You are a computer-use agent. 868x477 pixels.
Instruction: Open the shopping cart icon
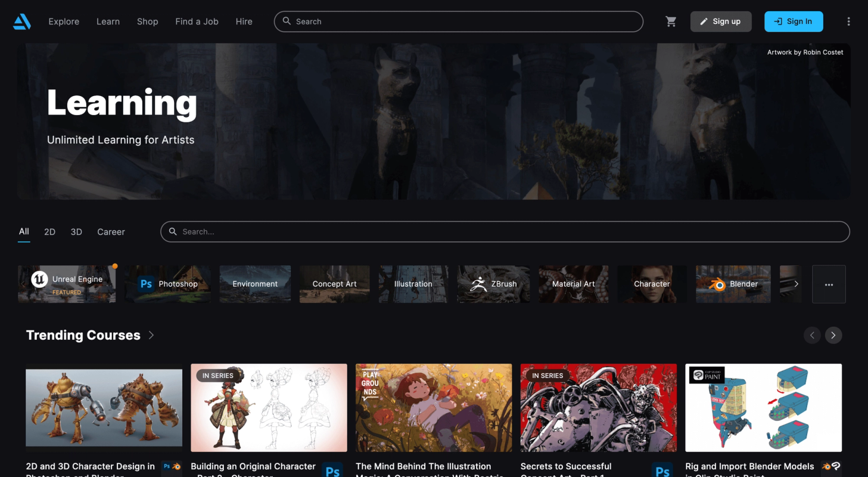671,21
